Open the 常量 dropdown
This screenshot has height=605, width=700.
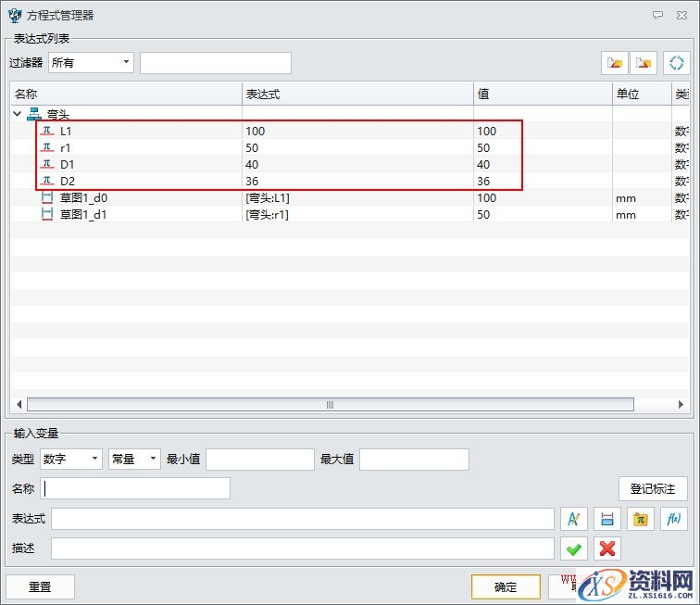[134, 459]
